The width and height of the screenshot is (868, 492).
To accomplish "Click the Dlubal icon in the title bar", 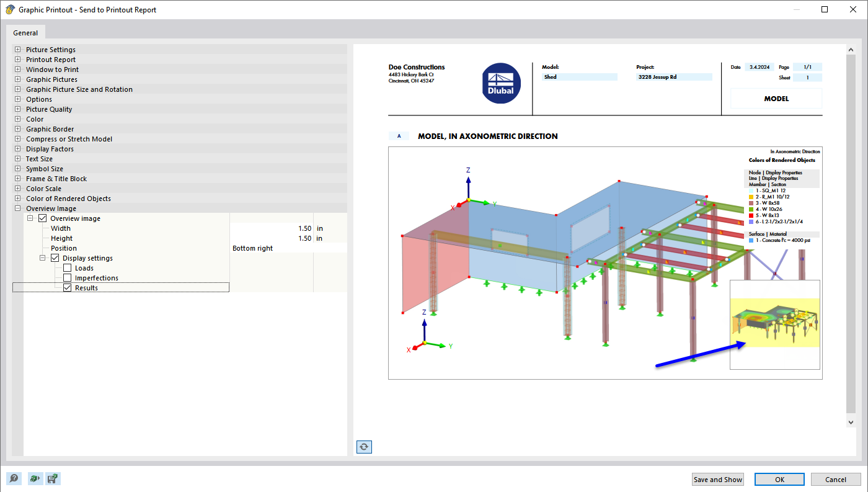I will [9, 9].
